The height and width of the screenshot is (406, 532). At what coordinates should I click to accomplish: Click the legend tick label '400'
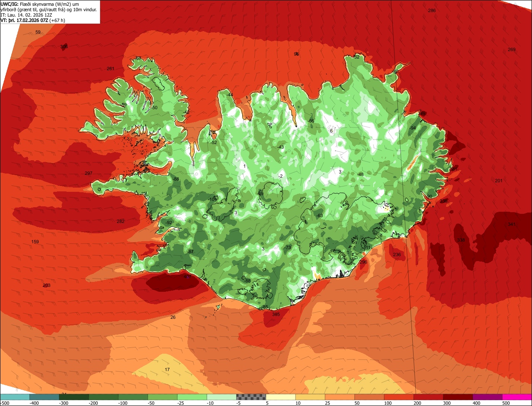point(476,403)
